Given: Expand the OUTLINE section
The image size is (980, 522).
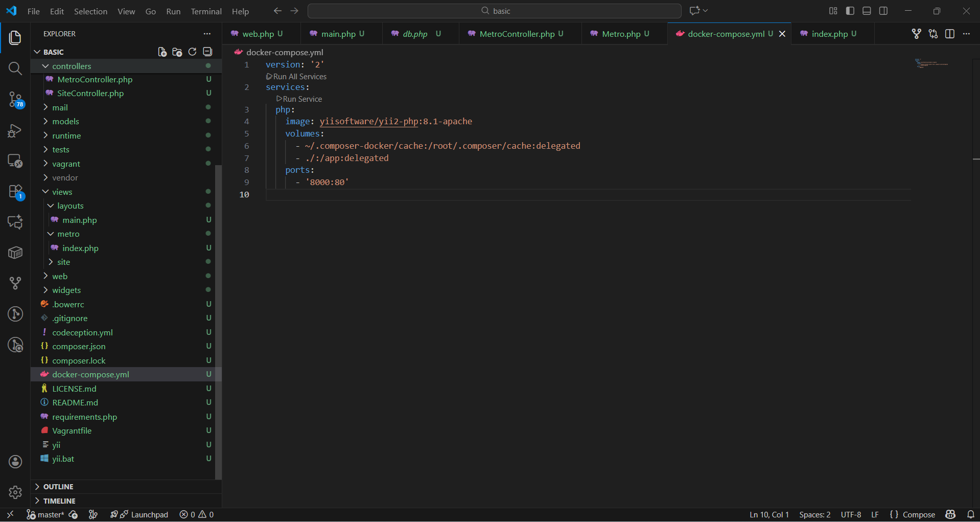Looking at the screenshot, I should coord(58,487).
